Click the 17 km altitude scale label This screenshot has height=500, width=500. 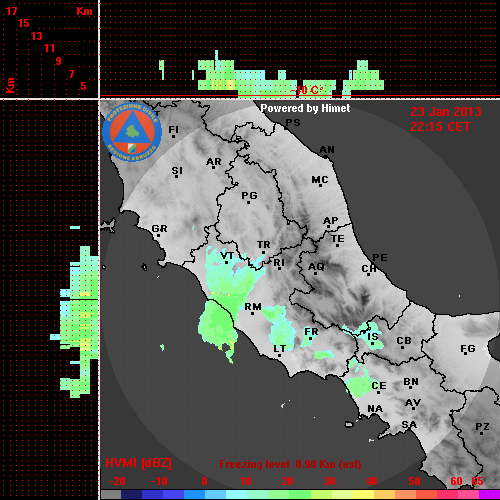(11, 11)
